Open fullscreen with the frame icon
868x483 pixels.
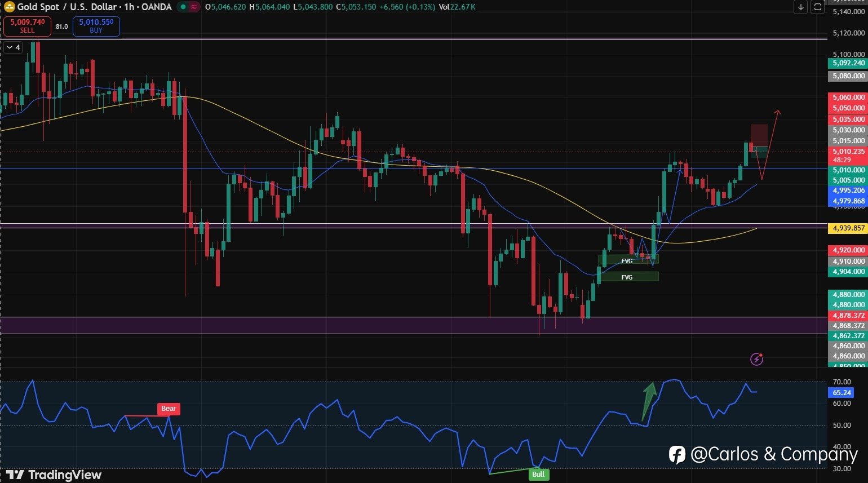pyautogui.click(x=817, y=7)
